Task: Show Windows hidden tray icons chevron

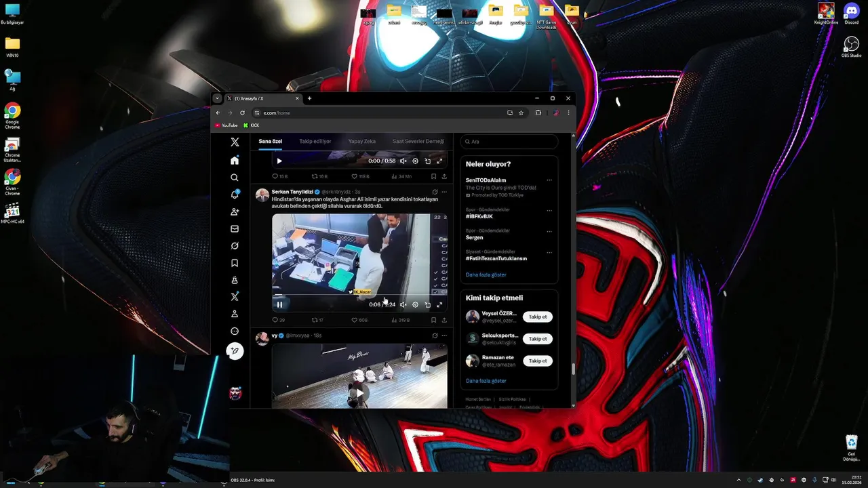Action: click(738, 480)
